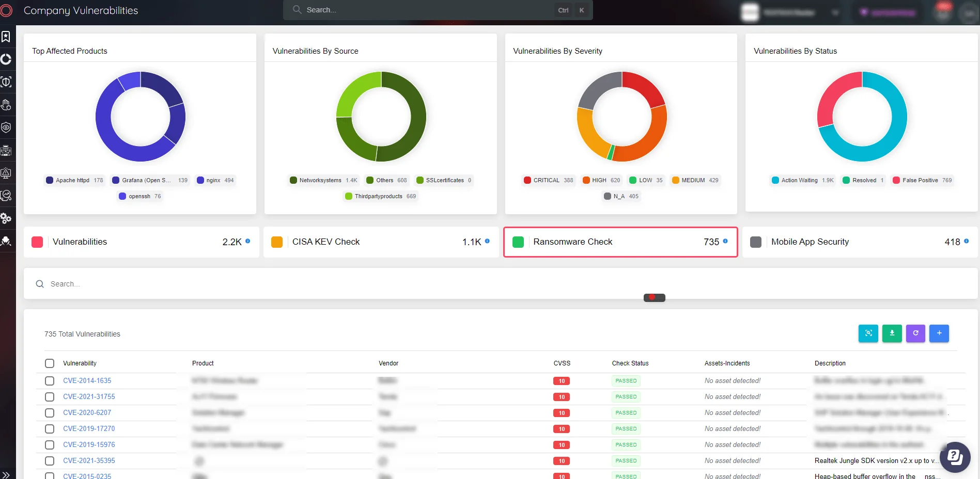Click the purple refresh button
980x479 pixels.
(915, 333)
